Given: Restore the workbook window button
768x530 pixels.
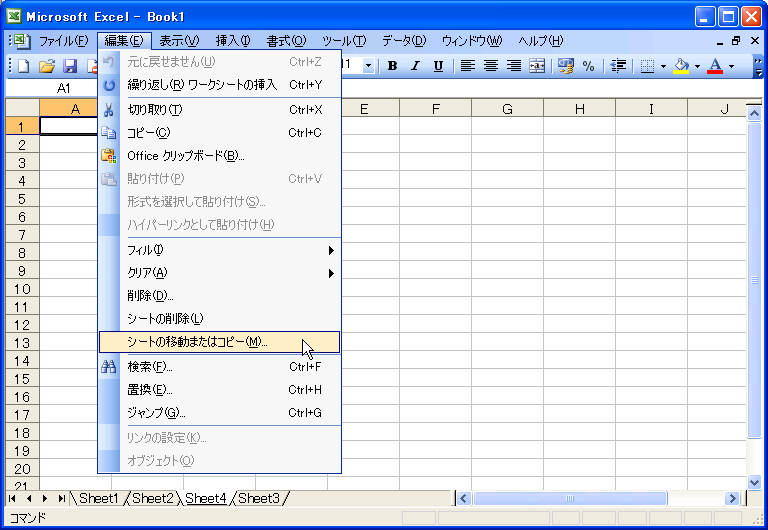Looking at the screenshot, I should click(x=736, y=41).
